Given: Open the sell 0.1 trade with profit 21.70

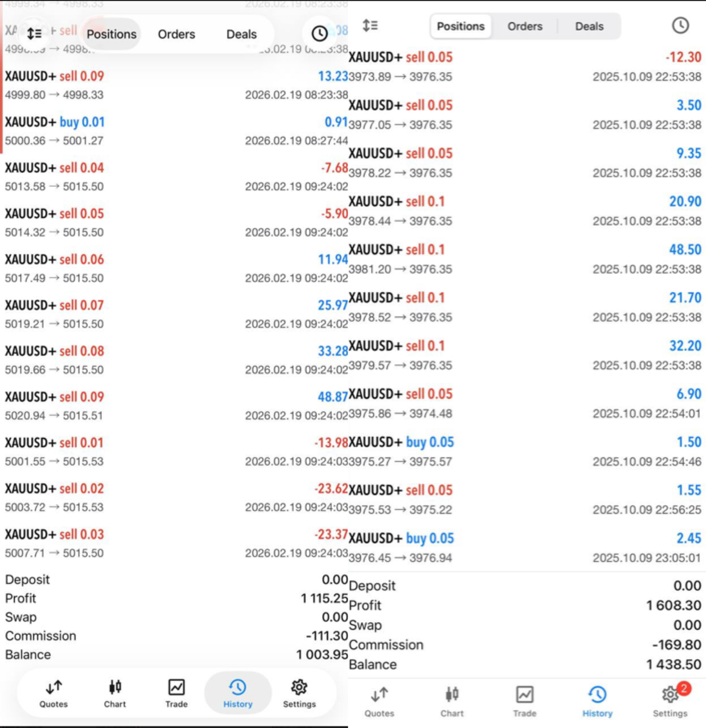Looking at the screenshot, I should 525,307.
